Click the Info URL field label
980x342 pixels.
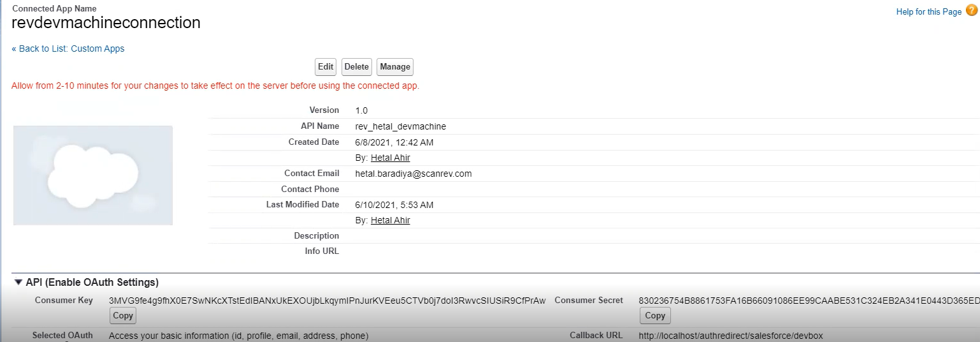click(x=322, y=251)
